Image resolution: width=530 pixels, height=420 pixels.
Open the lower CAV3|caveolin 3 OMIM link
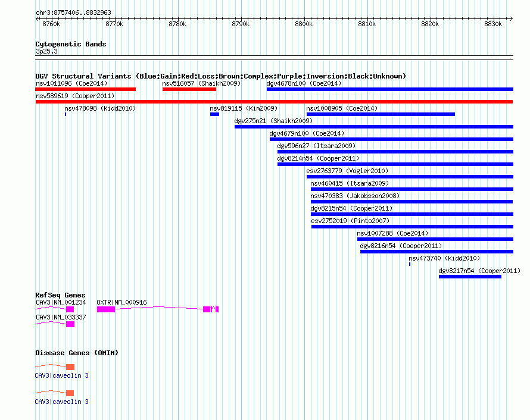61,402
